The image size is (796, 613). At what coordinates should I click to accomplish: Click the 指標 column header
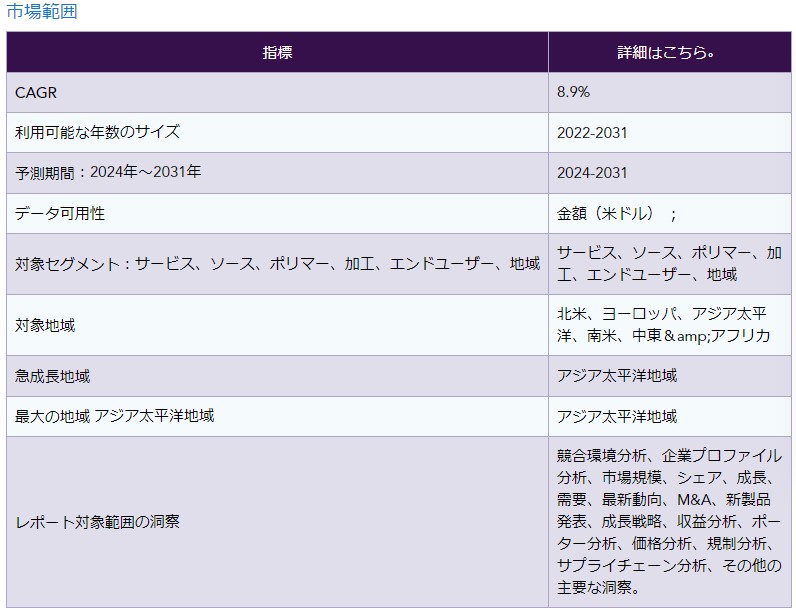[x=277, y=53]
